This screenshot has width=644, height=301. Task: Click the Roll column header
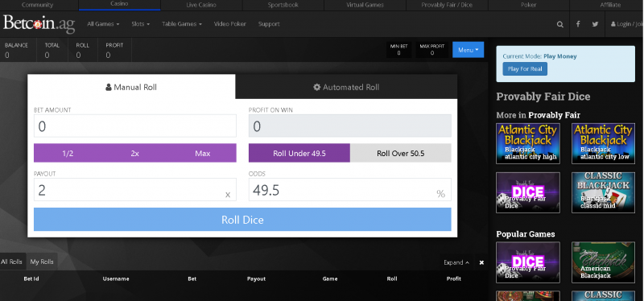click(x=392, y=278)
